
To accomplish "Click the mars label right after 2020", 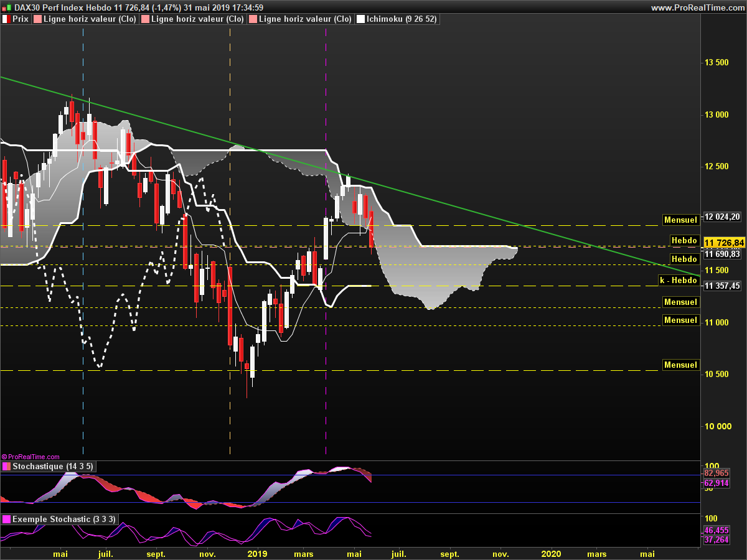I will (x=597, y=553).
